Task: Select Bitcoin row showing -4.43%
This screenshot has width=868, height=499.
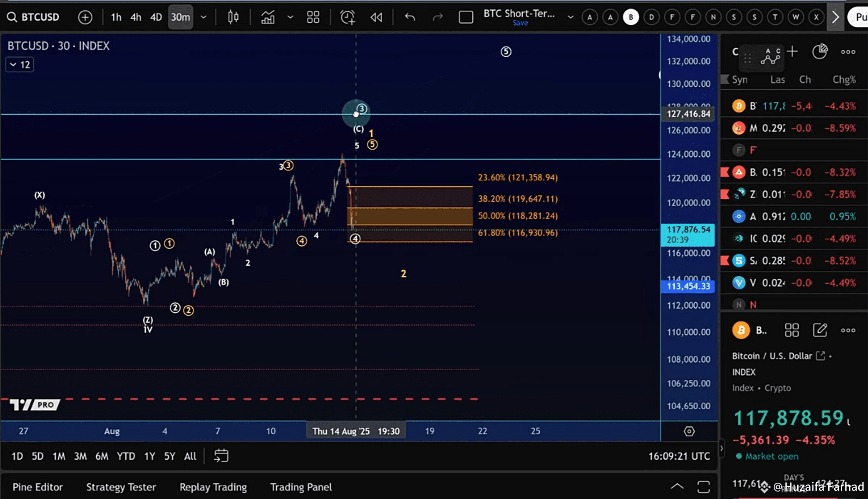Action: click(x=794, y=106)
